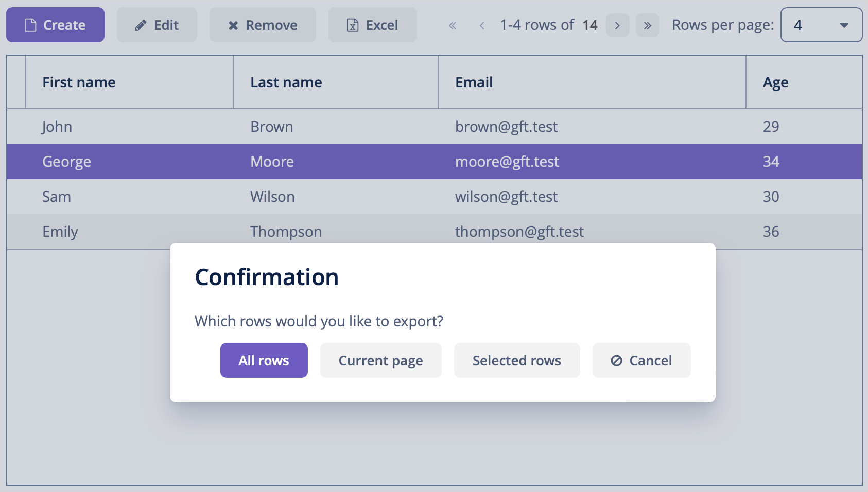
Task: Select the moore@gft.test email cell
Action: tap(592, 162)
